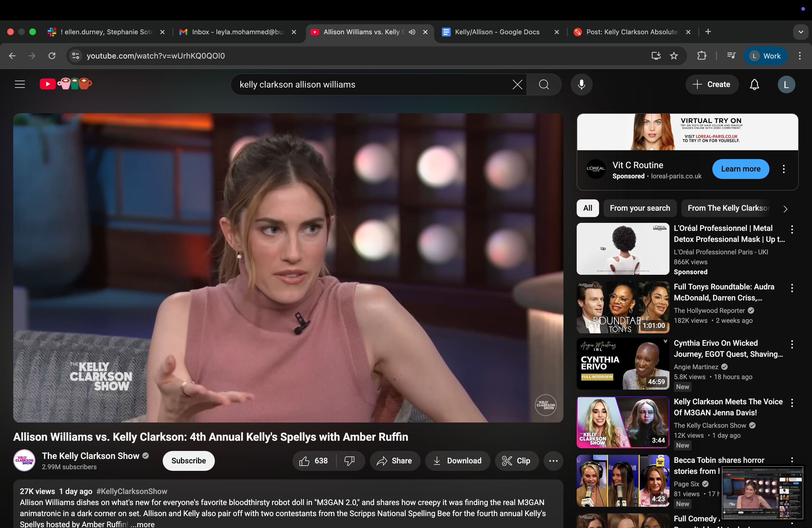Click the YouTube home logo

(48, 84)
